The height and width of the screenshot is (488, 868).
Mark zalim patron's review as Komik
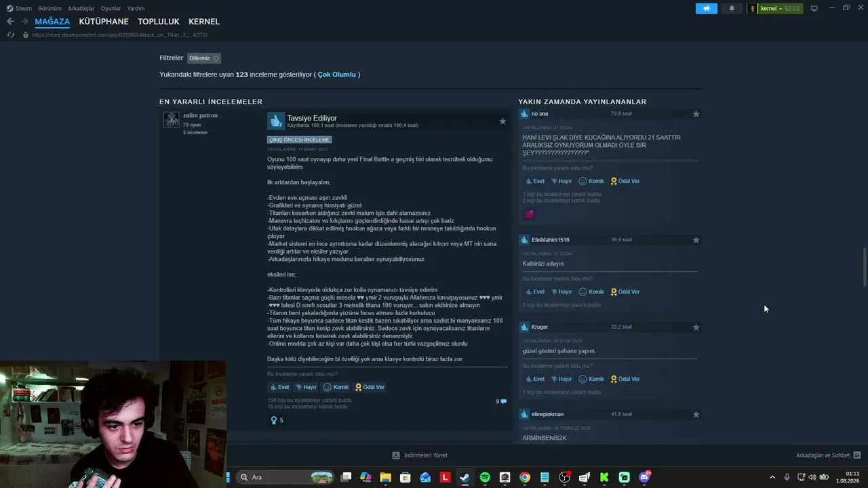pyautogui.click(x=336, y=388)
